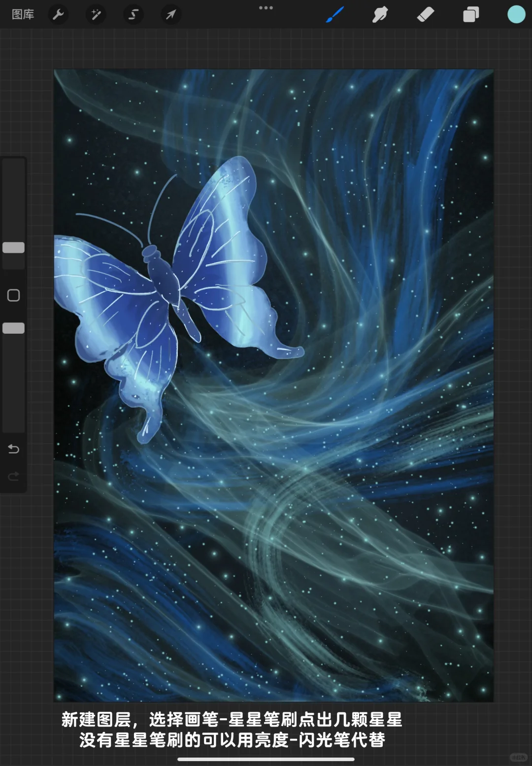
Task: Toggle the active paint tool to eraser mode
Action: [x=426, y=15]
